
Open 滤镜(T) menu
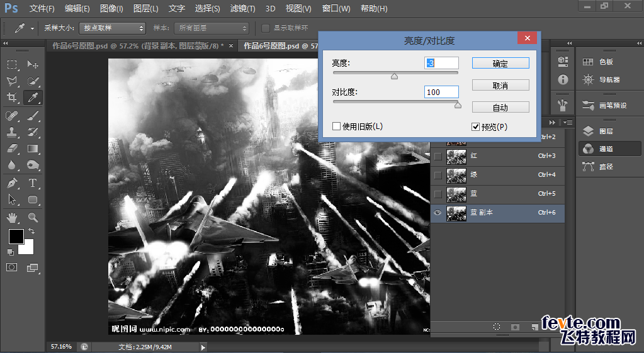243,8
